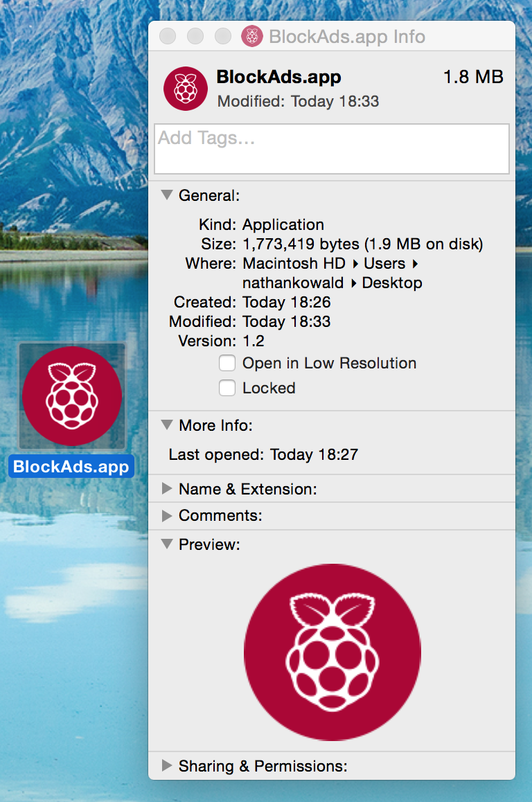Click the Add Tags field
532x802 pixels.
pyautogui.click(x=332, y=149)
